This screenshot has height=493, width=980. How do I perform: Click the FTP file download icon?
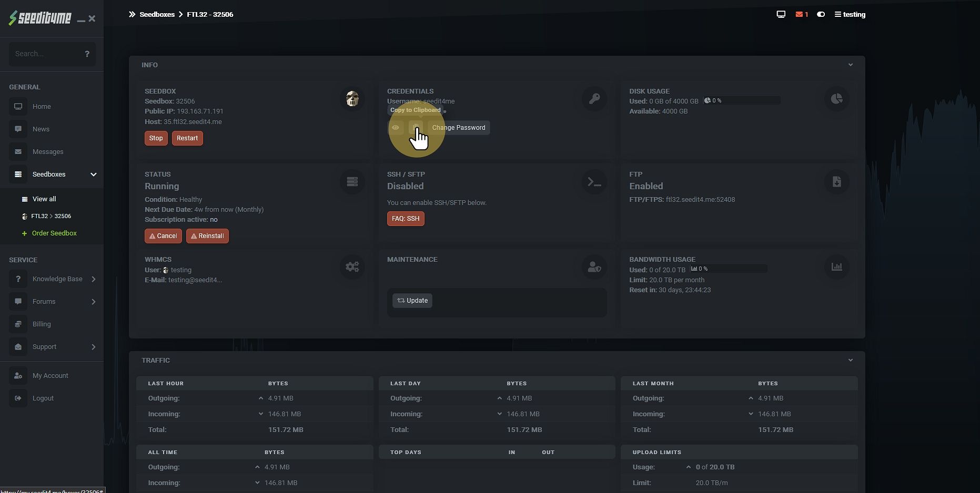pos(837,181)
